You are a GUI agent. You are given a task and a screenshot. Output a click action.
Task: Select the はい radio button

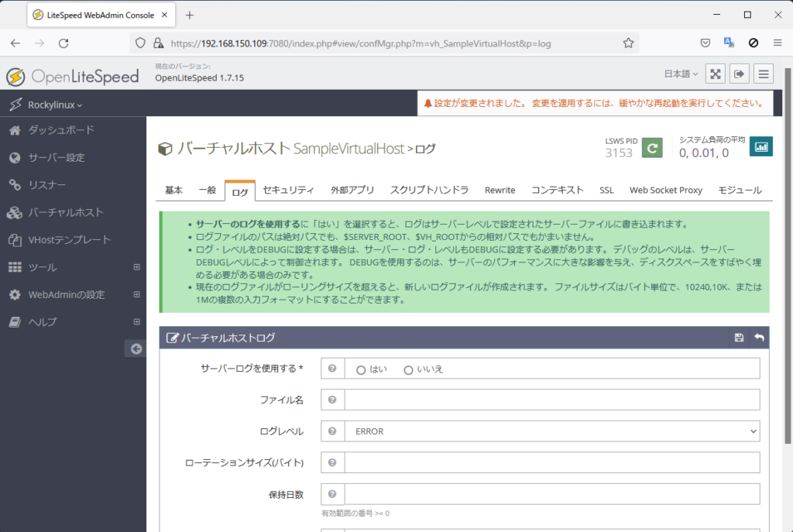pyautogui.click(x=361, y=370)
